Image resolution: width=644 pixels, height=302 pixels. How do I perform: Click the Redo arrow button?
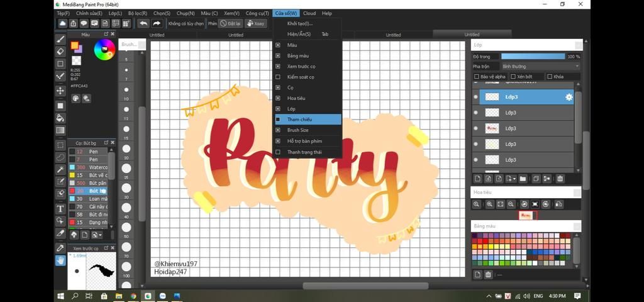point(157,23)
